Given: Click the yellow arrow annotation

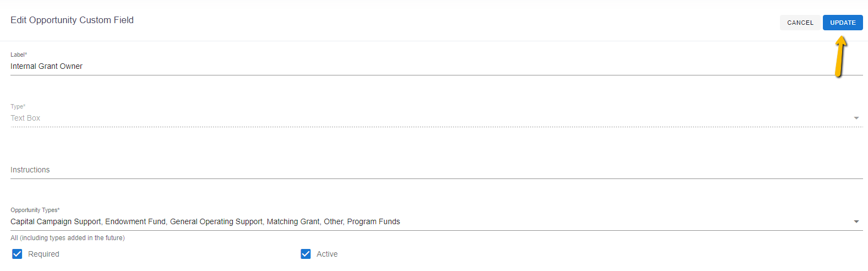Looking at the screenshot, I should [840, 56].
